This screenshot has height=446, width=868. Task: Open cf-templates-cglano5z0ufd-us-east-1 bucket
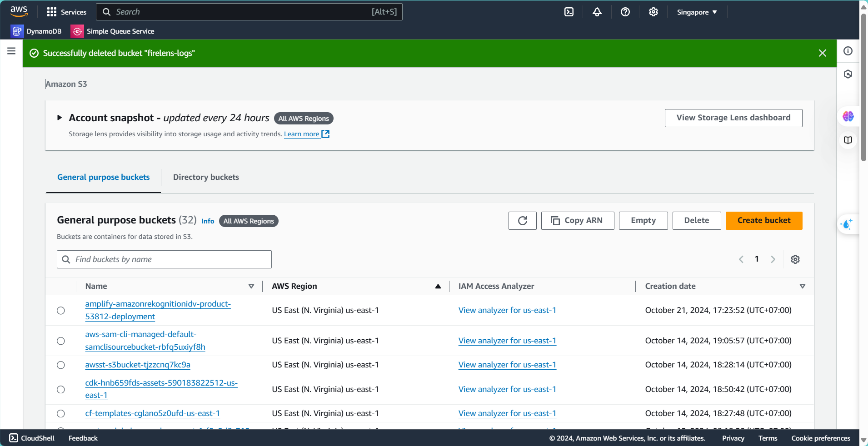[153, 413]
